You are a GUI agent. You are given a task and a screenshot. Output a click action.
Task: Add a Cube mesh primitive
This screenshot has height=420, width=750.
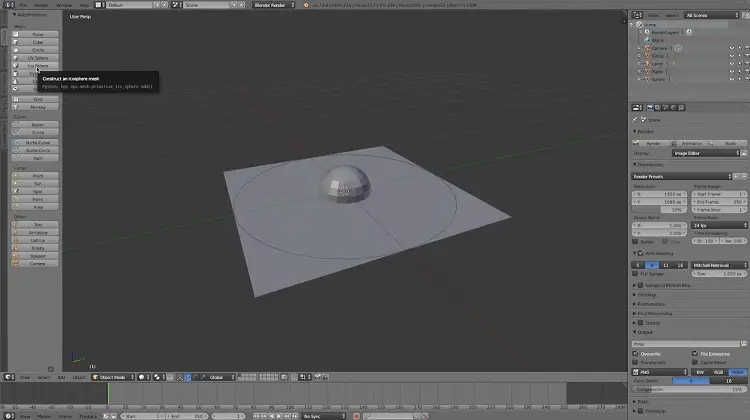click(35, 42)
